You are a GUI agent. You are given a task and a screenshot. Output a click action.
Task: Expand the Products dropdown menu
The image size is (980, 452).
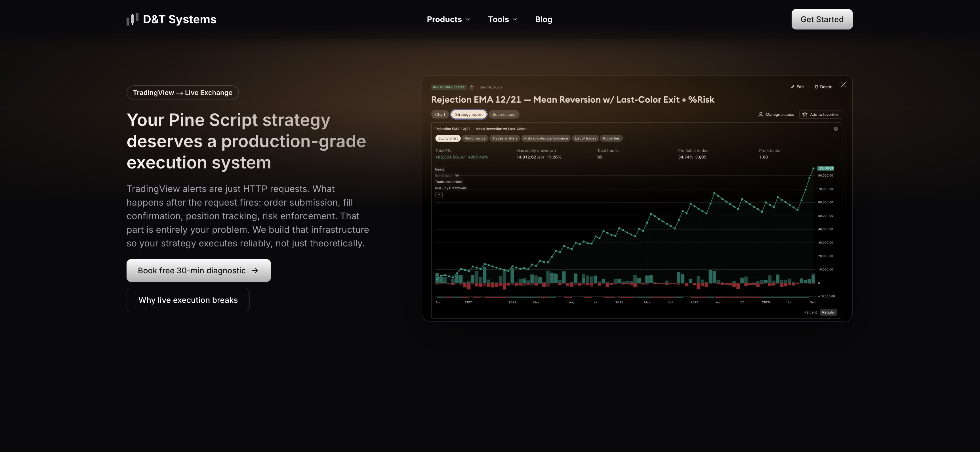pos(449,19)
